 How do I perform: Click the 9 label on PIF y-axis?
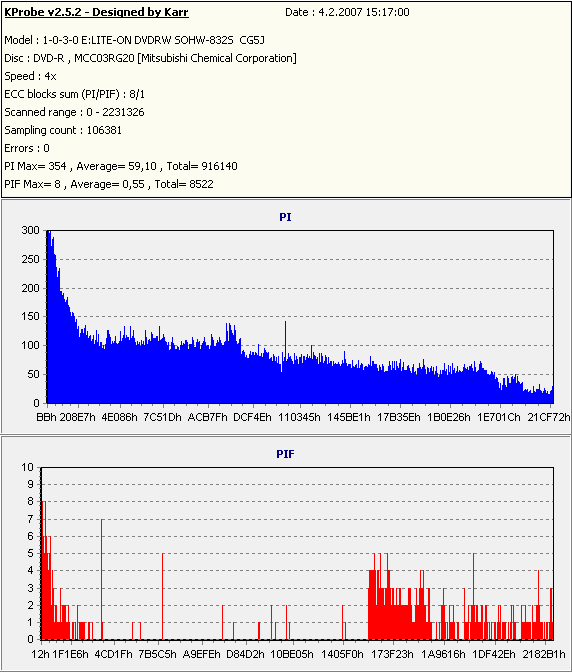[30, 485]
